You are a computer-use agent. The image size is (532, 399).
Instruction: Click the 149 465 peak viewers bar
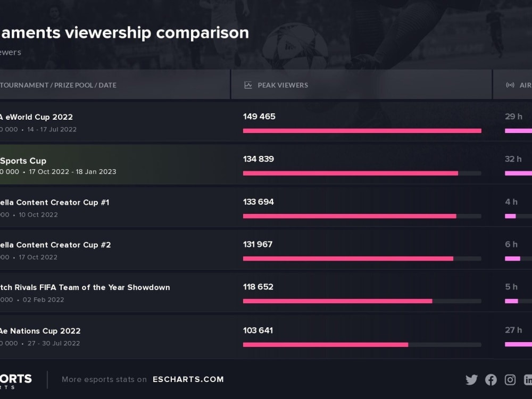(362, 131)
